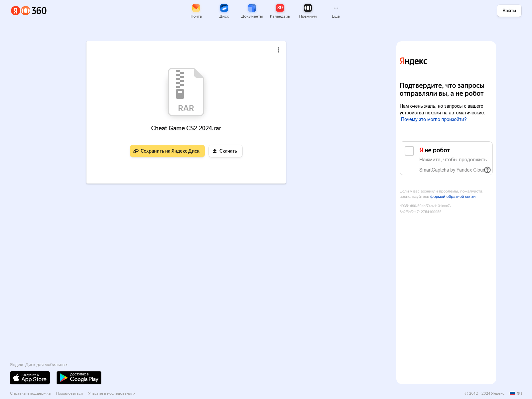
Task: Download the file with Скачать button
Action: click(x=225, y=151)
